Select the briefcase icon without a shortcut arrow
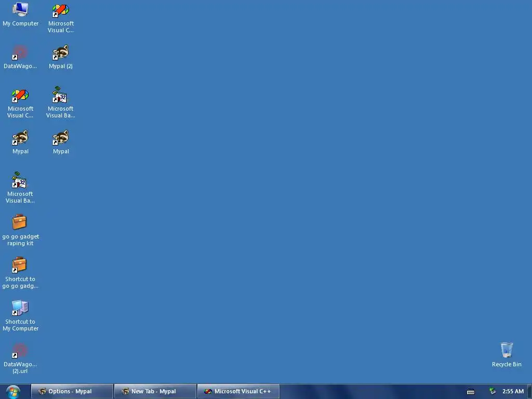The width and height of the screenshot is (532, 399). (20, 230)
